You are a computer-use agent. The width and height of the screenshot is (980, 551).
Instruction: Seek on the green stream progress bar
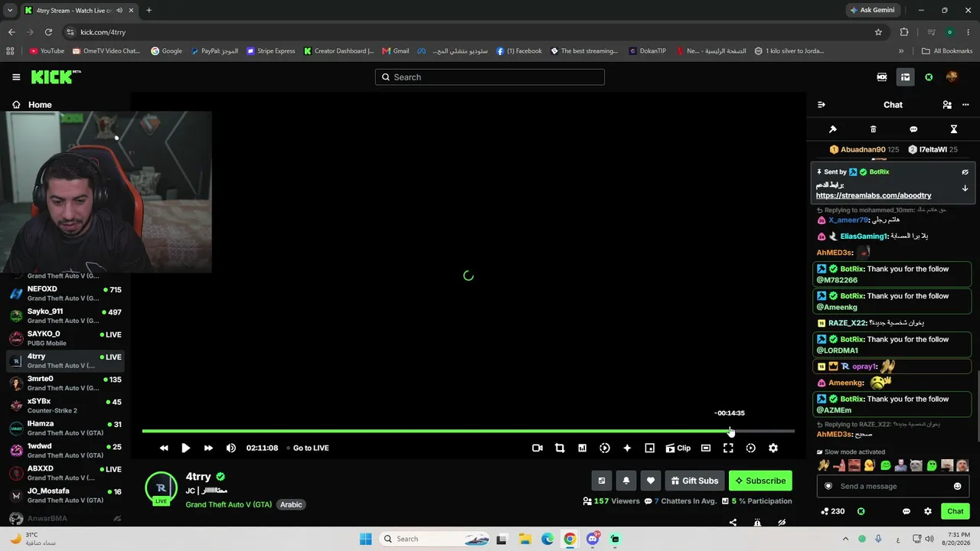point(468,431)
